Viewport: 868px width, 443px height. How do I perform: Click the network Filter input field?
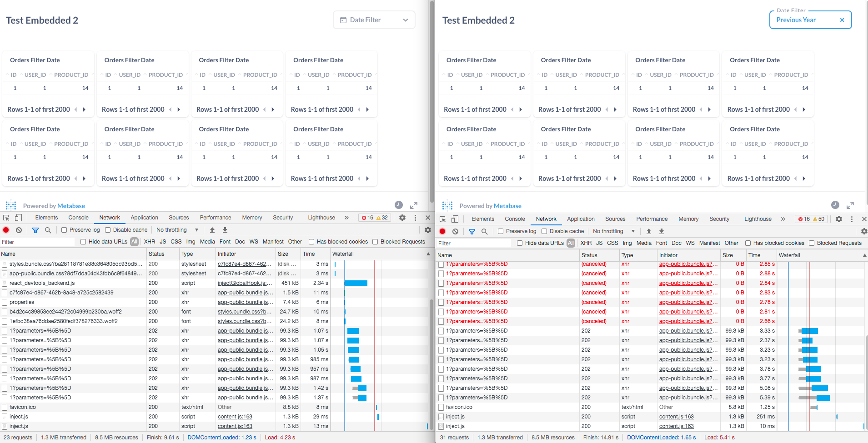(x=36, y=242)
